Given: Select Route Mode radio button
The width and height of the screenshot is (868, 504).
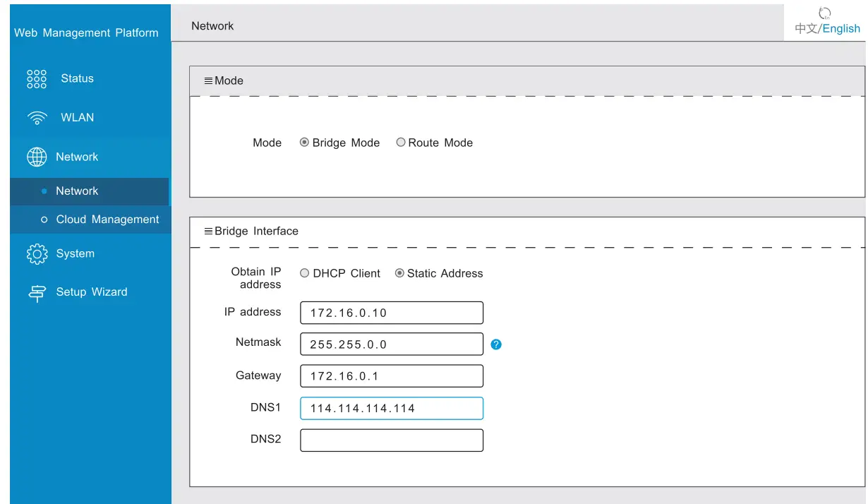Looking at the screenshot, I should tap(401, 143).
